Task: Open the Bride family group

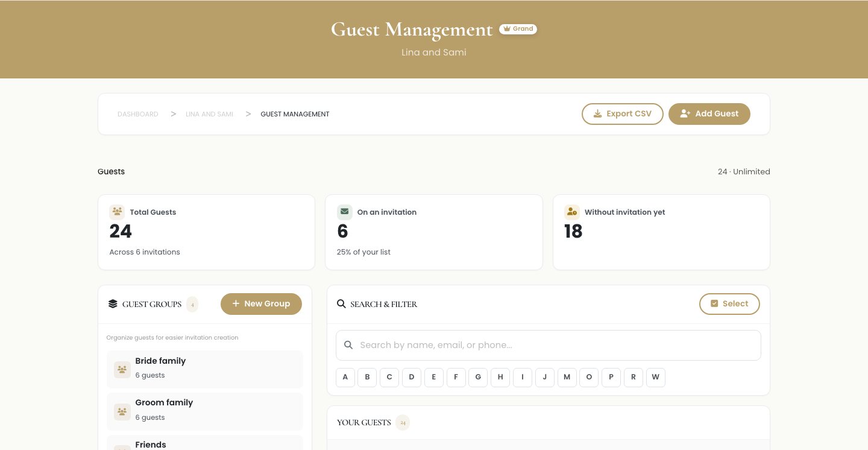Action: (205, 370)
